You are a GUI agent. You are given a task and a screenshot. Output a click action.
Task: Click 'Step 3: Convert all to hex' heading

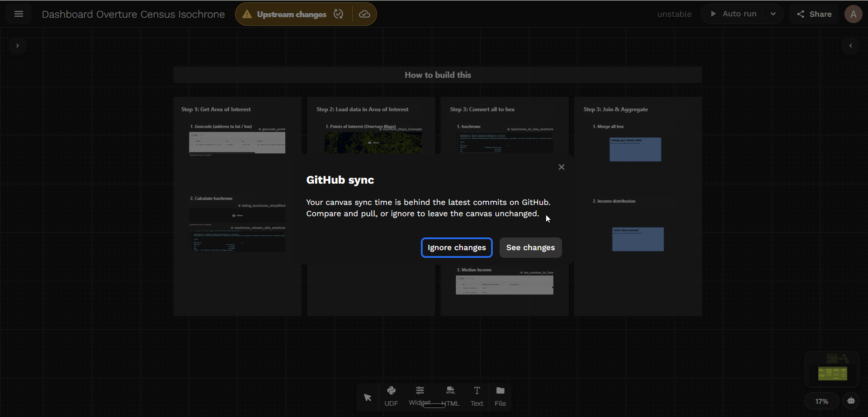point(482,109)
